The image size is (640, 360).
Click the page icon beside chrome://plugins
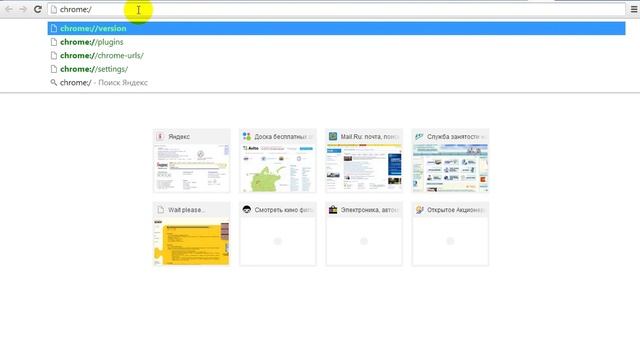pyautogui.click(x=53, y=42)
